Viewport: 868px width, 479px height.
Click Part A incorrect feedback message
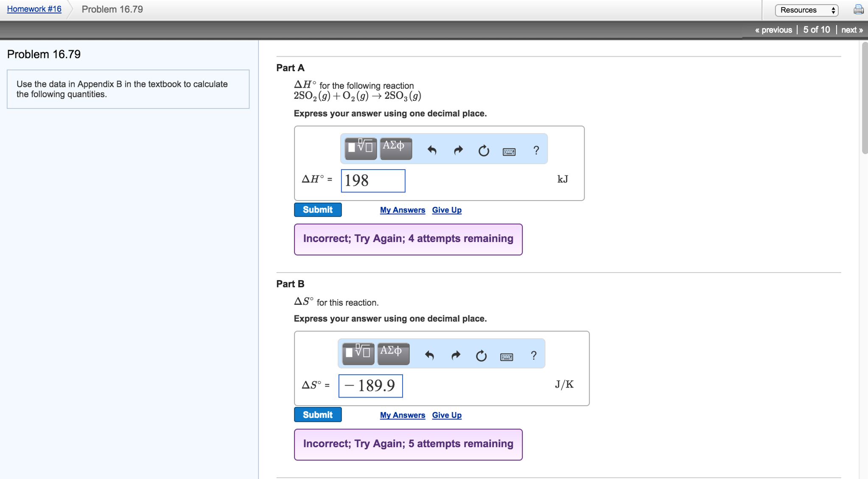click(408, 239)
